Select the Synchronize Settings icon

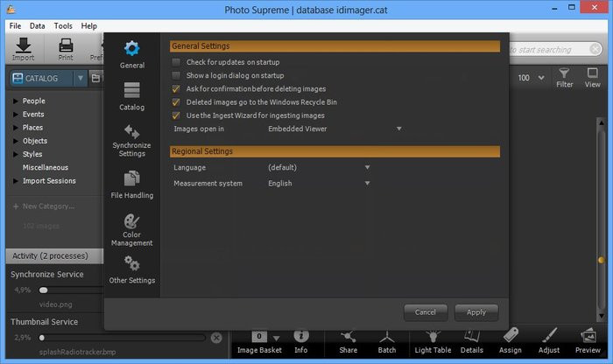tap(132, 139)
